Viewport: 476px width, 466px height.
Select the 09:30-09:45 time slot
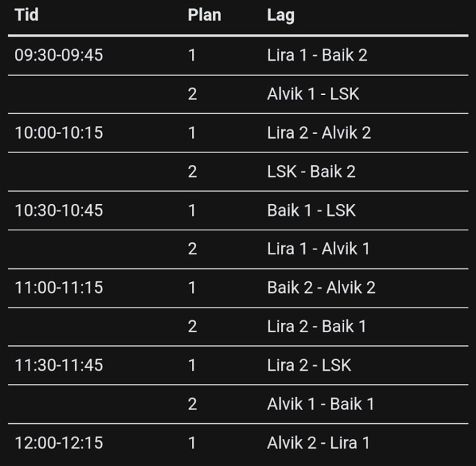pyautogui.click(x=59, y=55)
